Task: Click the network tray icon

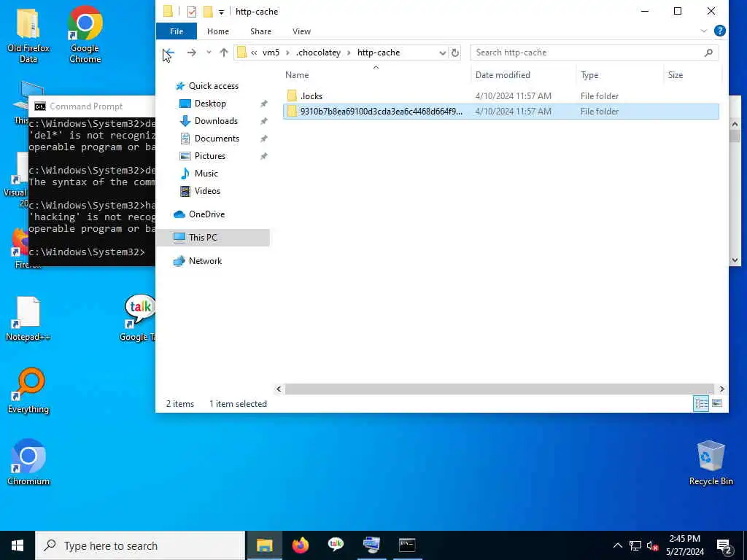Action: click(x=635, y=545)
